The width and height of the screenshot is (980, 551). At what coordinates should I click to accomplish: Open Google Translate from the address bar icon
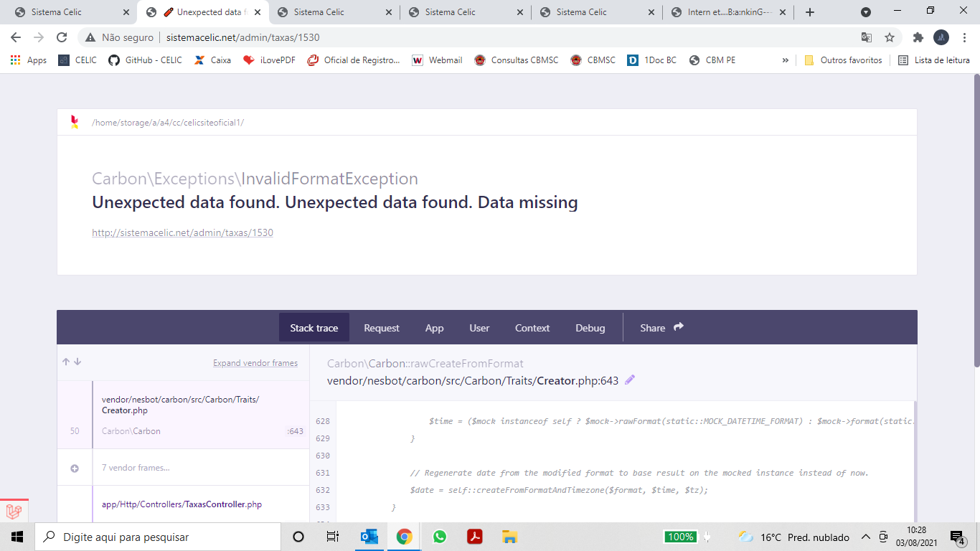click(x=867, y=37)
